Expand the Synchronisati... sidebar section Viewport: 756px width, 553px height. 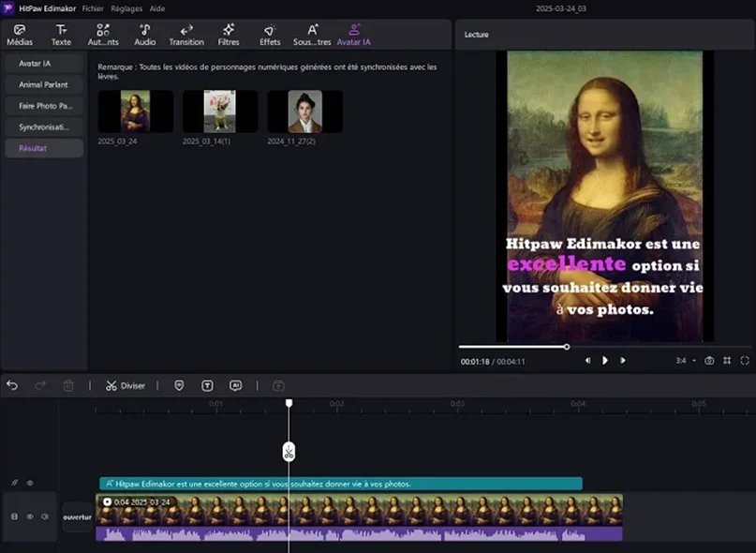(42, 126)
